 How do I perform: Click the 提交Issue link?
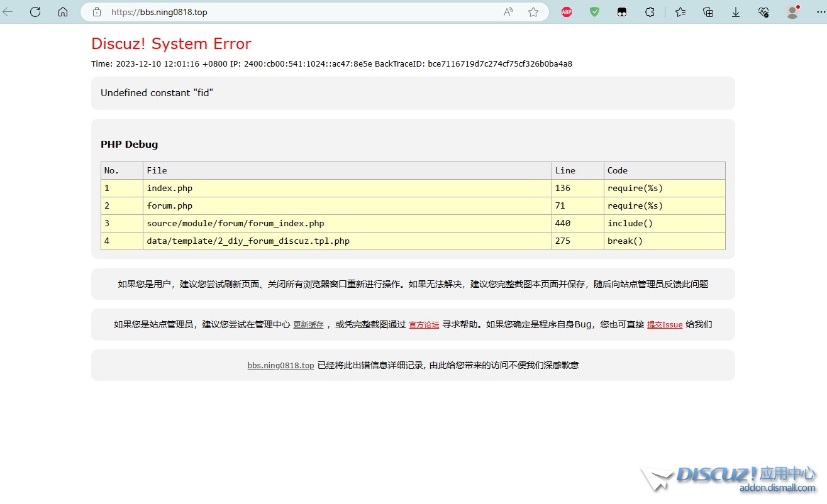[665, 325]
